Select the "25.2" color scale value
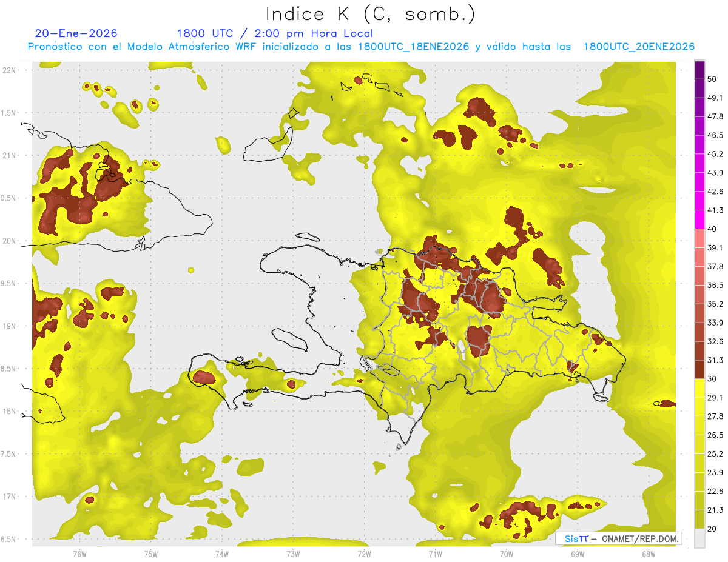Screen dimensions: 728x562 point(715,454)
